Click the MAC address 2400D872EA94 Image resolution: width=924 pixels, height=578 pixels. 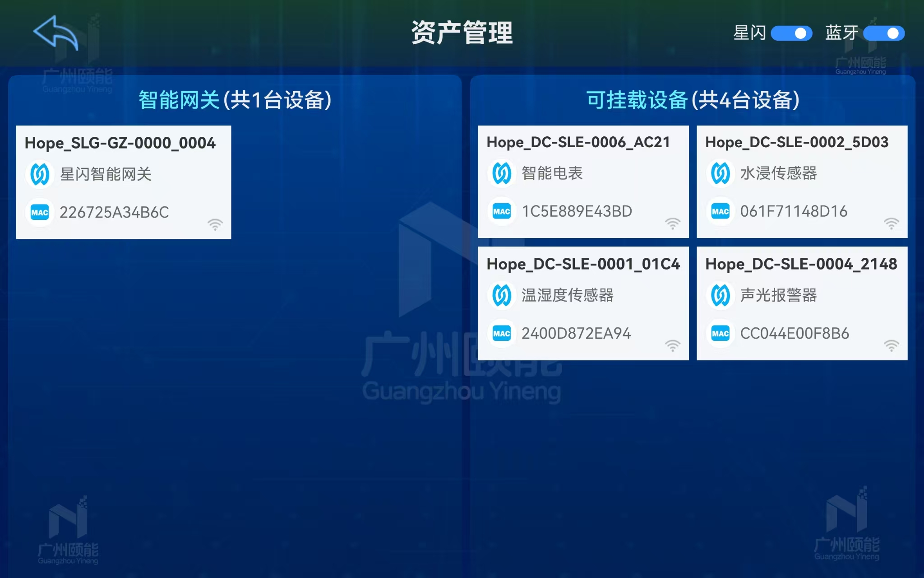576,334
